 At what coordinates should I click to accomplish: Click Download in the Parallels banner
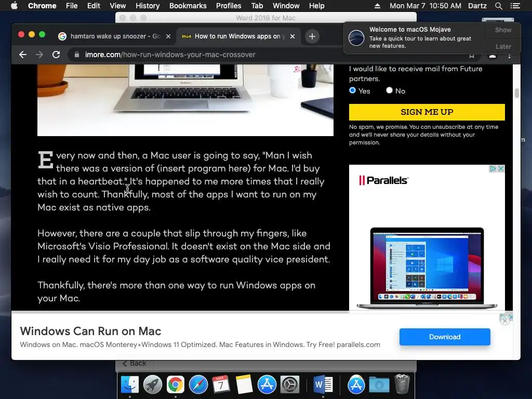point(445,337)
